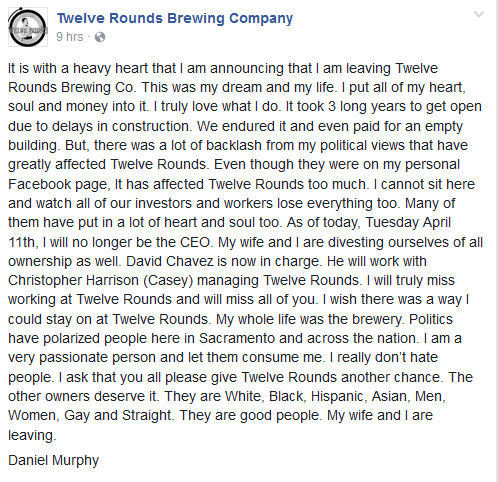Click the word Politics in the post

(x=431, y=319)
